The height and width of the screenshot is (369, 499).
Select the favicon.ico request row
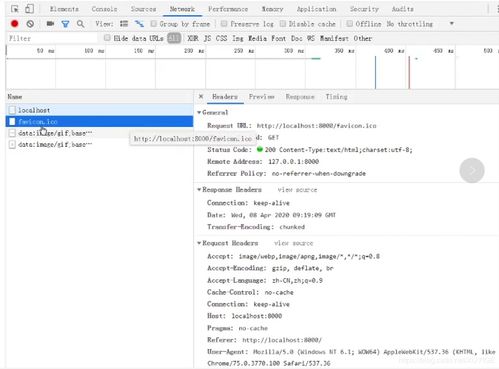tap(99, 122)
